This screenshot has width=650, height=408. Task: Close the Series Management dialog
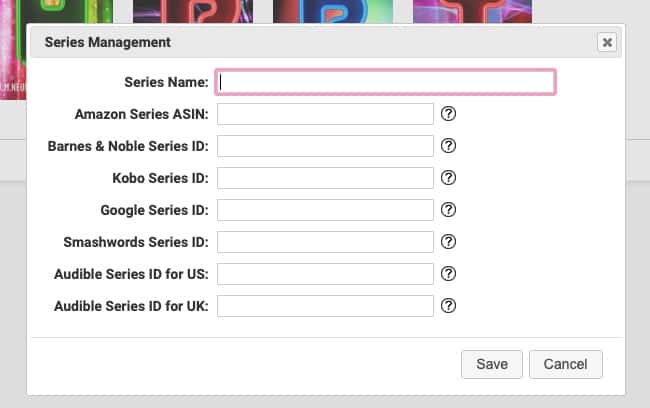[607, 42]
